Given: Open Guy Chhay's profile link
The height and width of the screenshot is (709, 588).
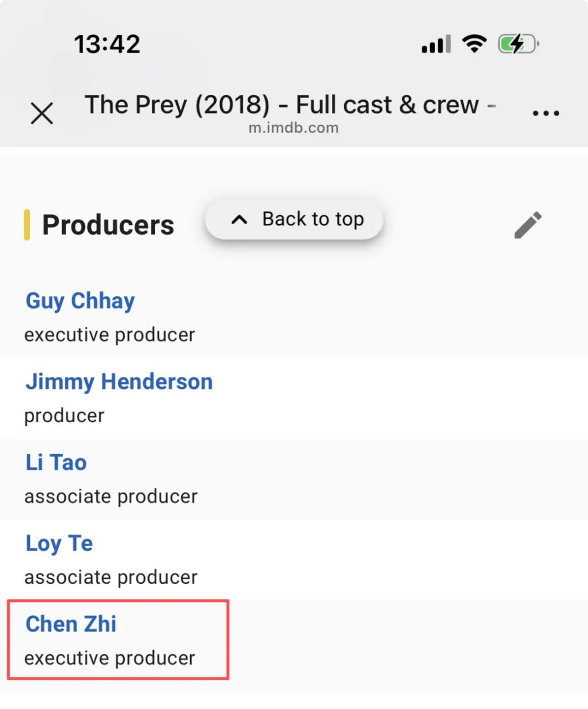Looking at the screenshot, I should pyautogui.click(x=80, y=301).
